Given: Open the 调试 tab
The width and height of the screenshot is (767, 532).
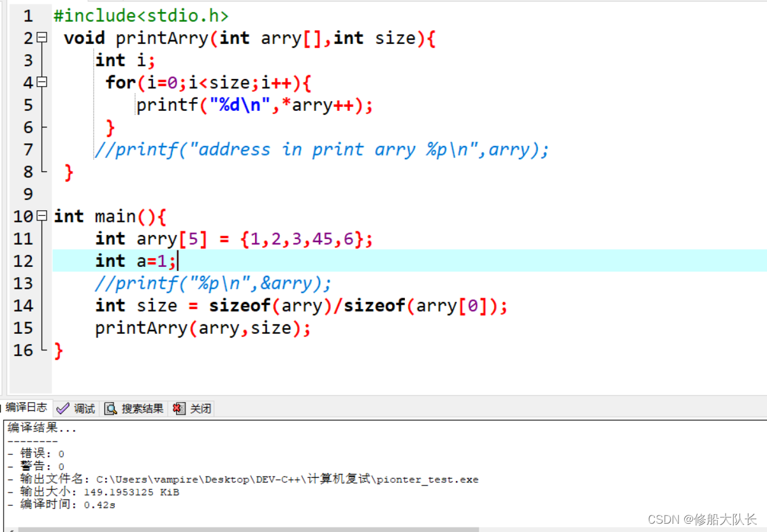Looking at the screenshot, I should (x=76, y=408).
